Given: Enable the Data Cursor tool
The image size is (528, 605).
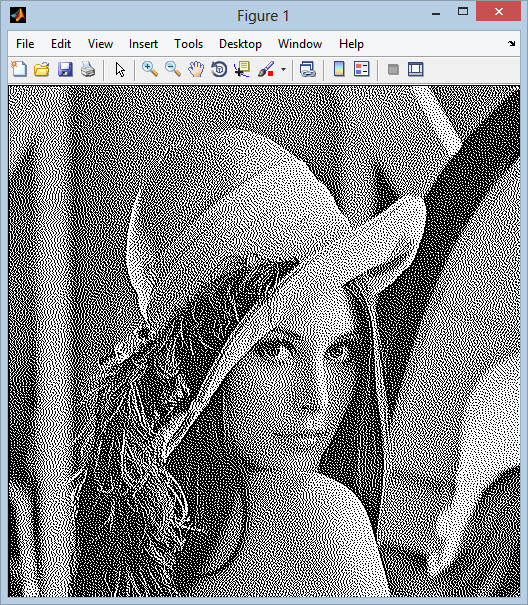Looking at the screenshot, I should click(242, 69).
